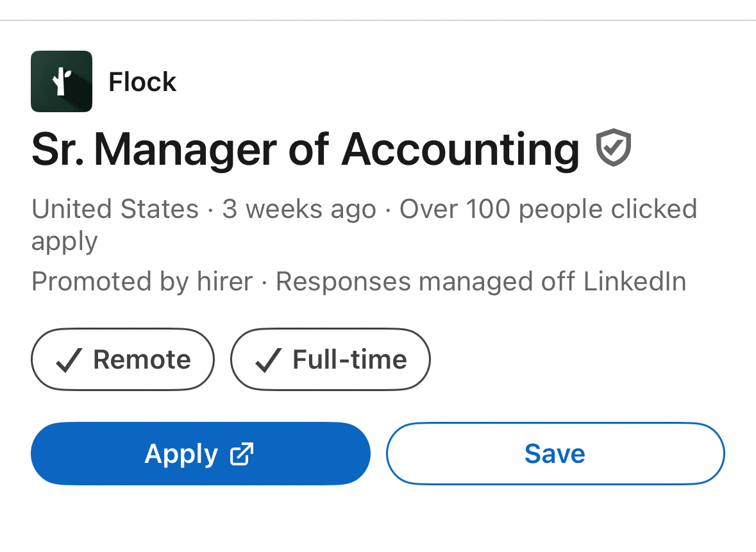Click the gray divider line at top
The width and height of the screenshot is (756, 552).
pos(378,21)
